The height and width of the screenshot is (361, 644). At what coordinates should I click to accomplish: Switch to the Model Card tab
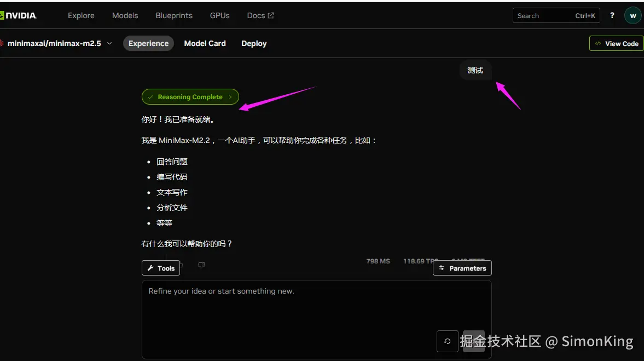click(205, 43)
